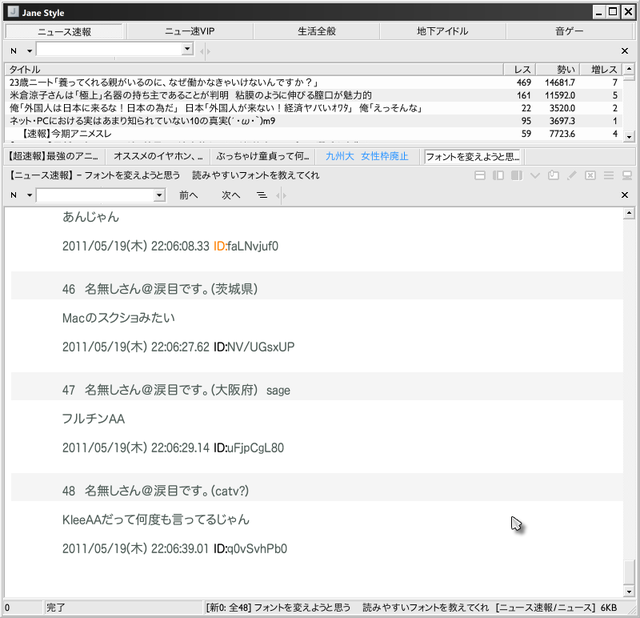Click the checkmark chevron icon in thread toolbar
Viewport: 640px width, 618px height.
point(535,176)
